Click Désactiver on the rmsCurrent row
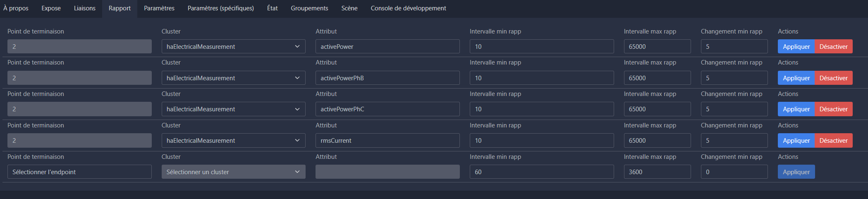The image size is (868, 199). [833, 141]
